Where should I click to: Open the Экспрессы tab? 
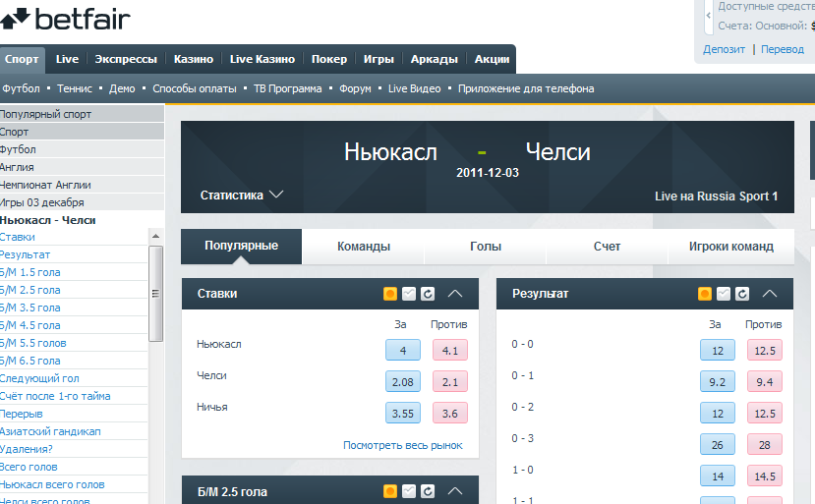126,59
